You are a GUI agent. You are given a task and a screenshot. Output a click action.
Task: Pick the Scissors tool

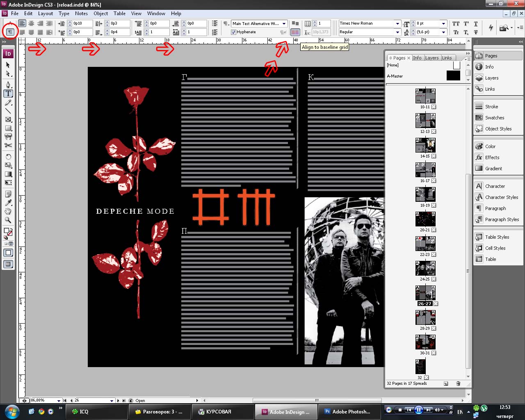pyautogui.click(x=8, y=145)
